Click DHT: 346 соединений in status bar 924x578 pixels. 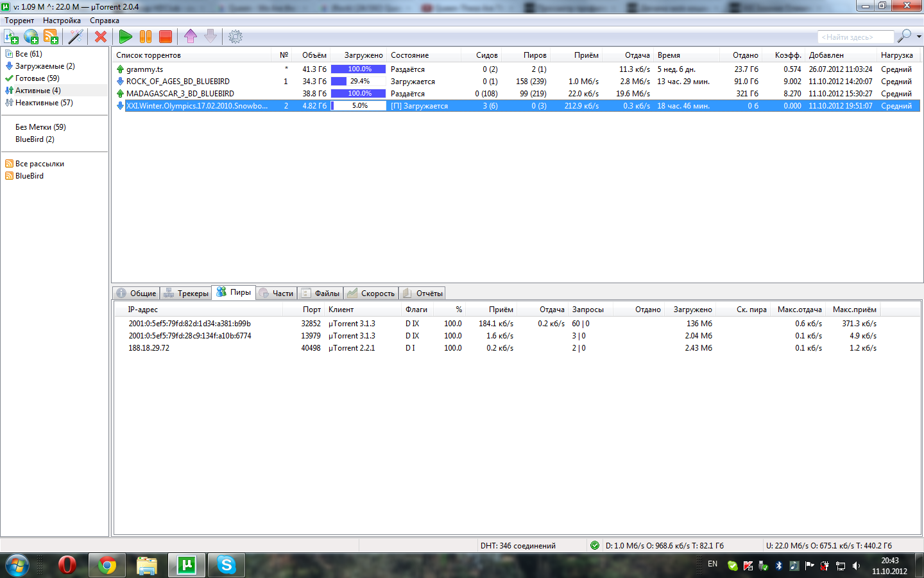click(518, 546)
